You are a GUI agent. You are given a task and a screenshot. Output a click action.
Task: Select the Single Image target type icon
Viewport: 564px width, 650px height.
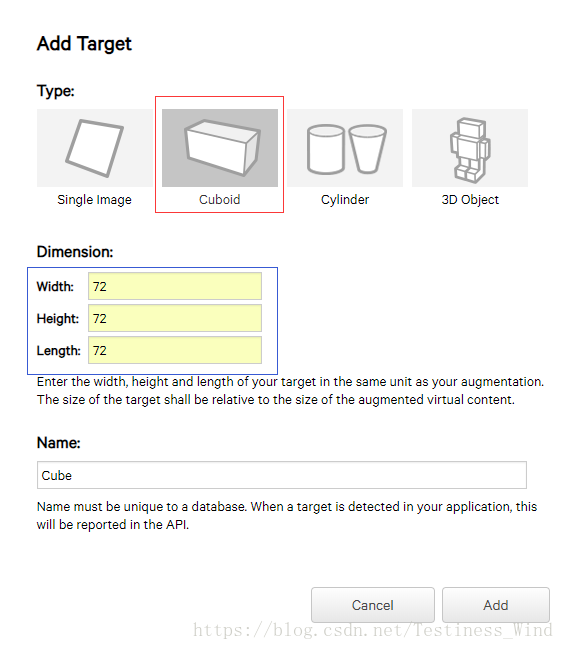94,148
